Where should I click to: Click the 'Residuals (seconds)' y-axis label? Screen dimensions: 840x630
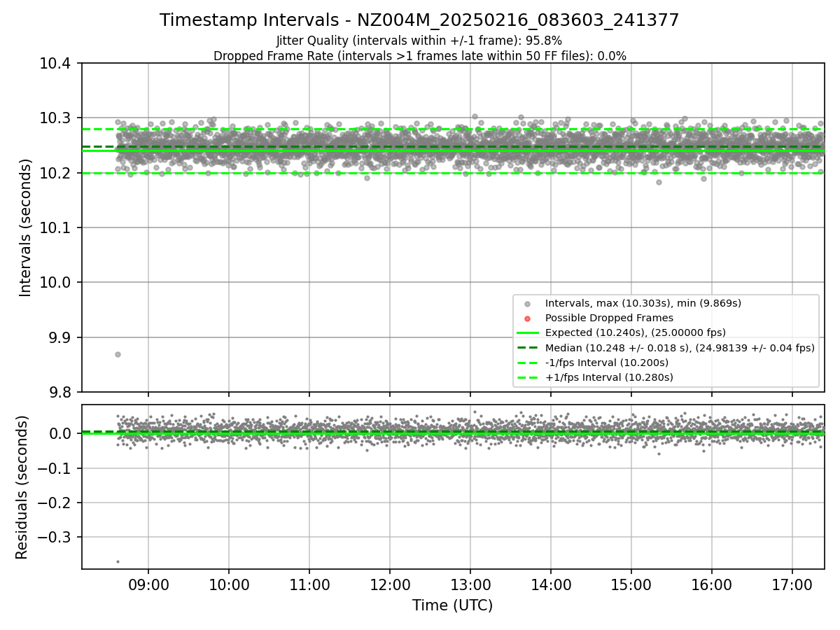(22, 487)
